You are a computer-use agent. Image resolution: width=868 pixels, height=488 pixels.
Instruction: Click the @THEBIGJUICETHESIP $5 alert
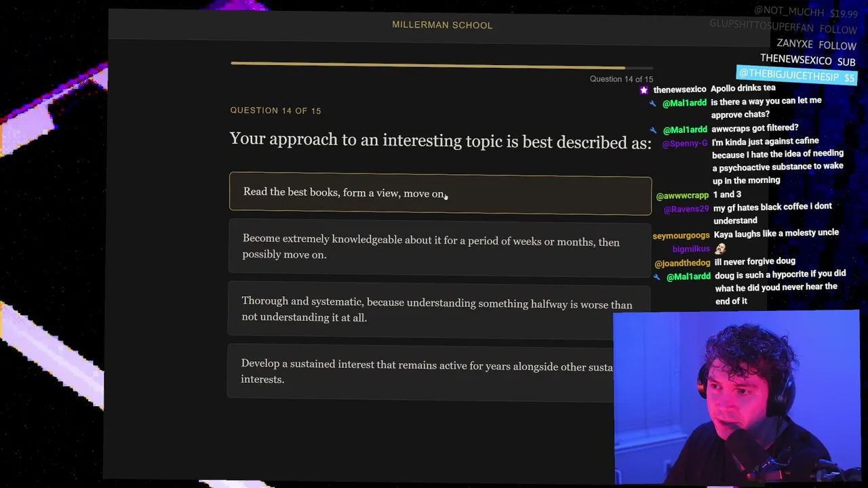click(797, 75)
